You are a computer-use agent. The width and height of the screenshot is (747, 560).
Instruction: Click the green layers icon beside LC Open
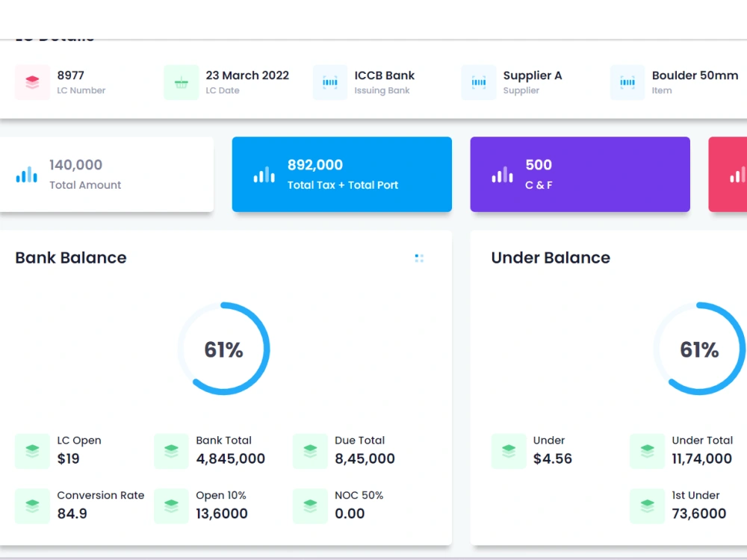[x=32, y=451]
